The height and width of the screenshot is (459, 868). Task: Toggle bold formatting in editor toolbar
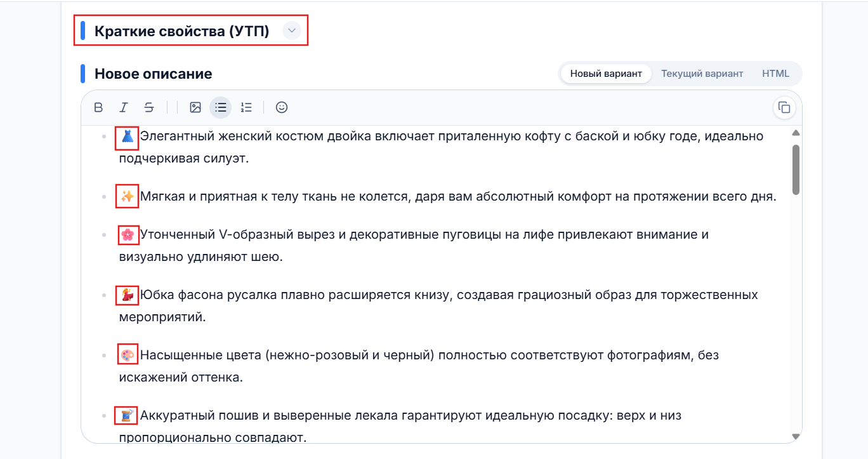coord(98,107)
